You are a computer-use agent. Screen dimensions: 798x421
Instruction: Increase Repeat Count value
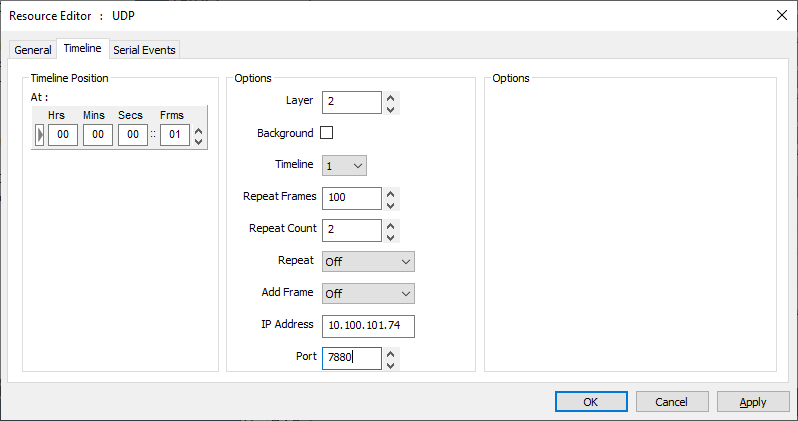(390, 226)
